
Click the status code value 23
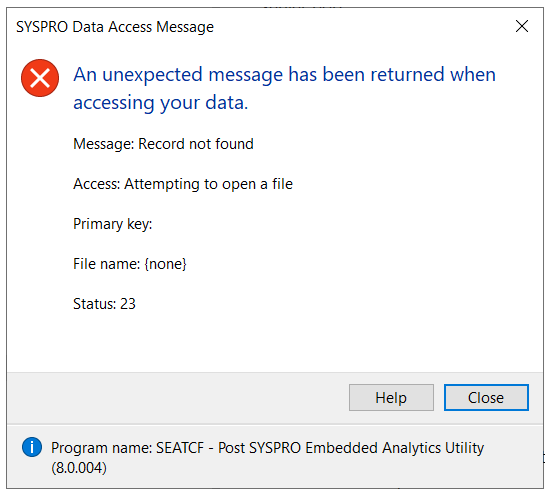128,304
